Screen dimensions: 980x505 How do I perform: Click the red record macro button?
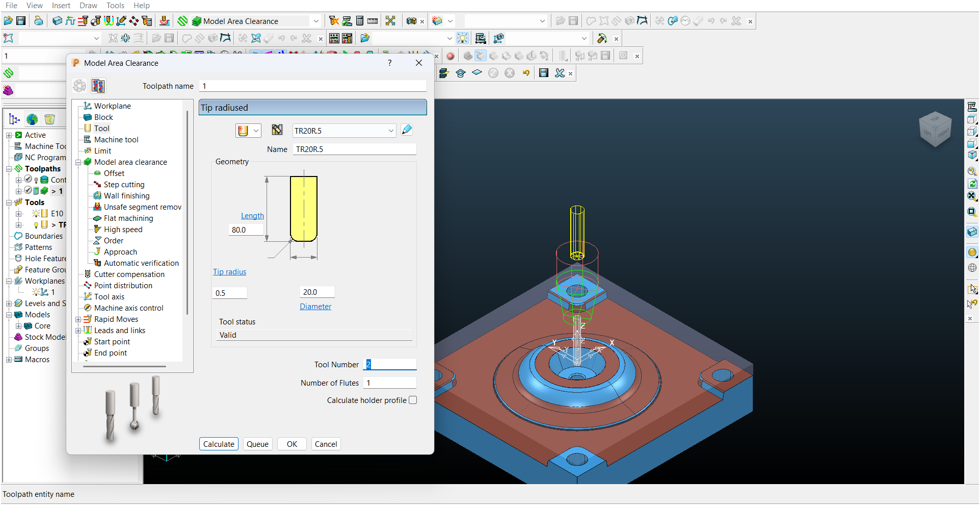tap(450, 56)
